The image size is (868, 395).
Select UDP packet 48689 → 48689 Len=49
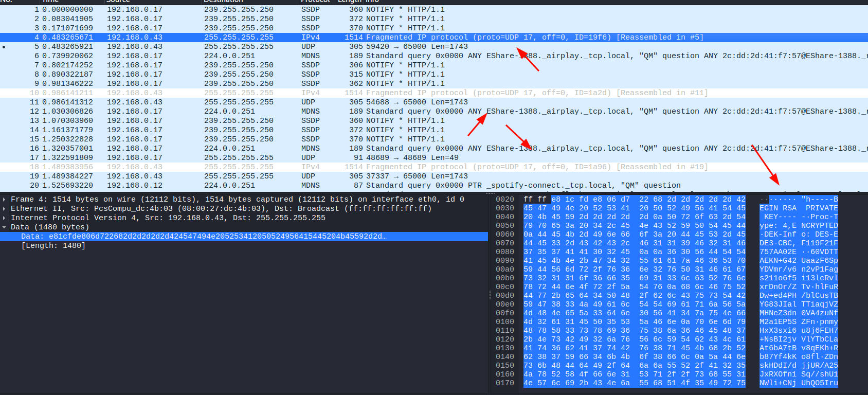(434, 157)
